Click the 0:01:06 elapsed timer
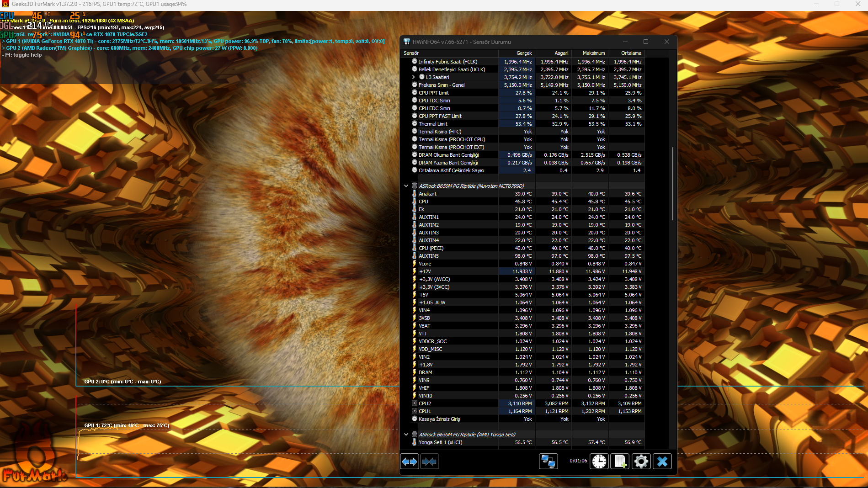 point(578,461)
